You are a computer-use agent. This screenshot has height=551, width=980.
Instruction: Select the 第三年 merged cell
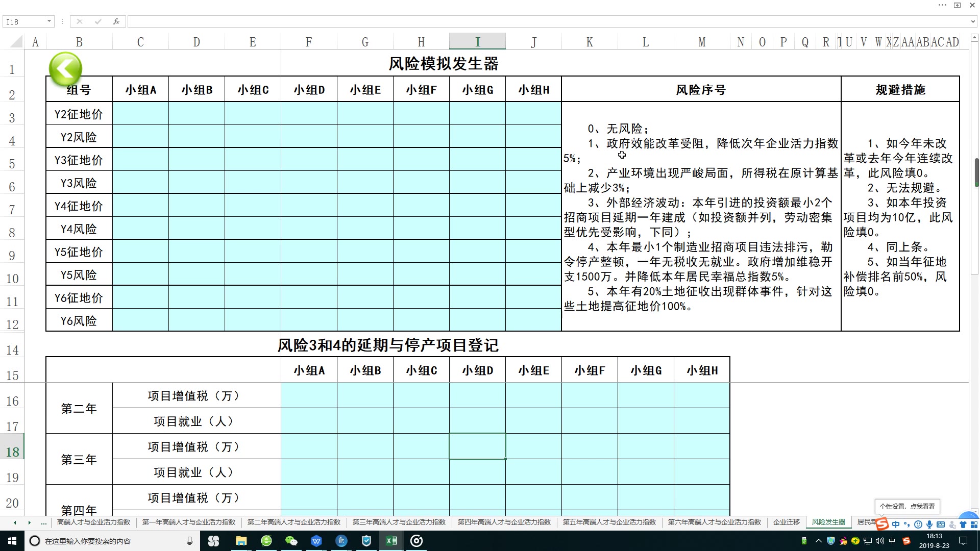(79, 459)
